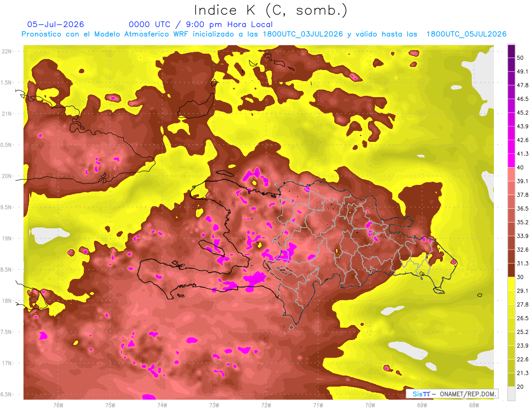Click the legend value '41.3'
The image size is (532, 411).
pyautogui.click(x=522, y=154)
